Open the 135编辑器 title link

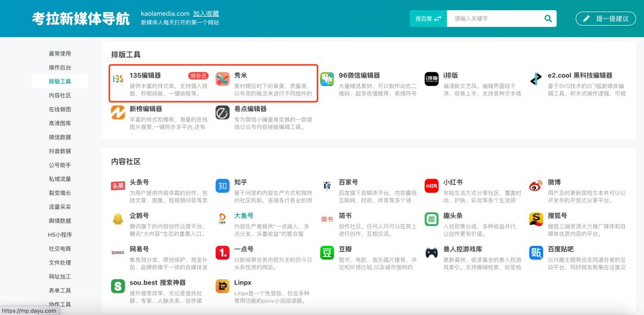(145, 76)
